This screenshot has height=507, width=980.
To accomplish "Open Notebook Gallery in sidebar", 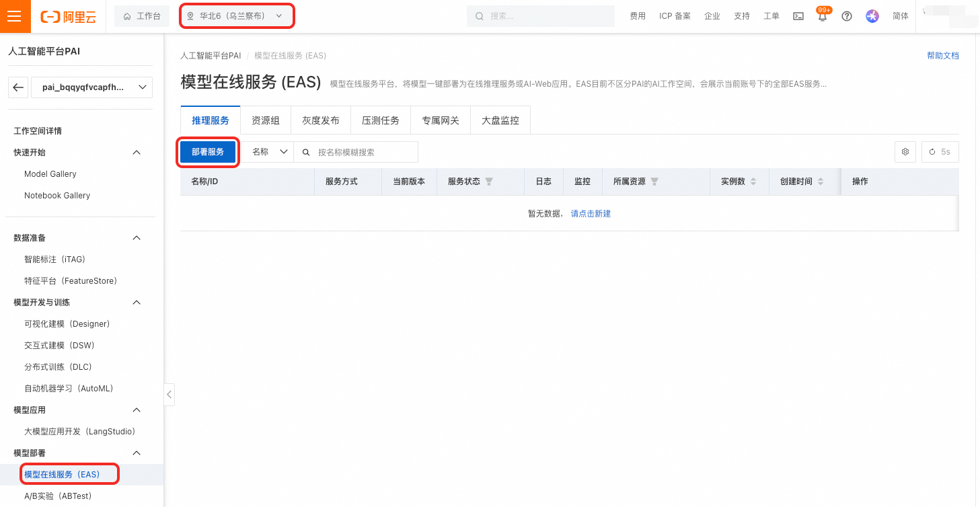I will click(x=57, y=196).
